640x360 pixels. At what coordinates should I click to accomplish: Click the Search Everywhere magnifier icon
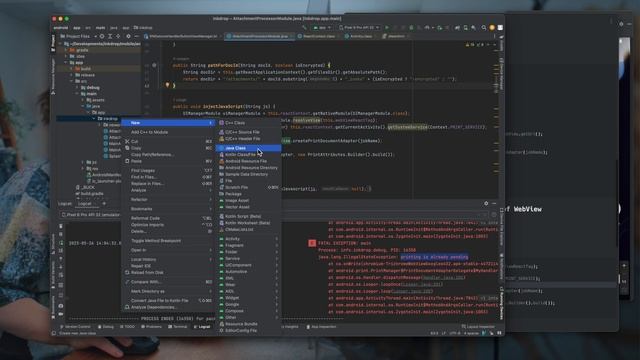tap(484, 28)
